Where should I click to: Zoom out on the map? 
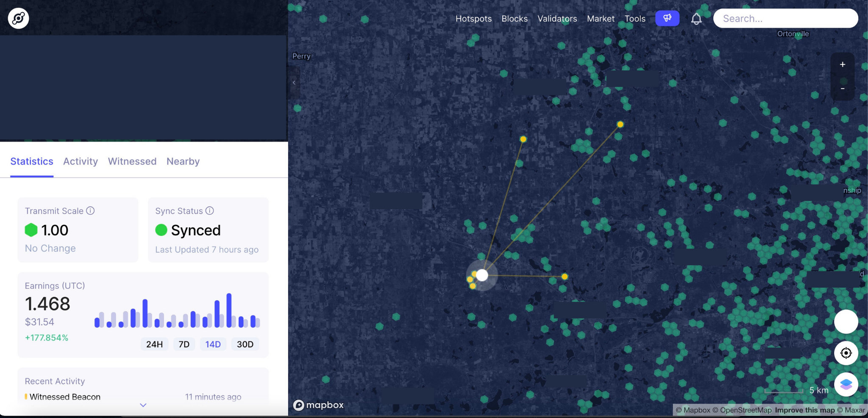[x=842, y=89]
